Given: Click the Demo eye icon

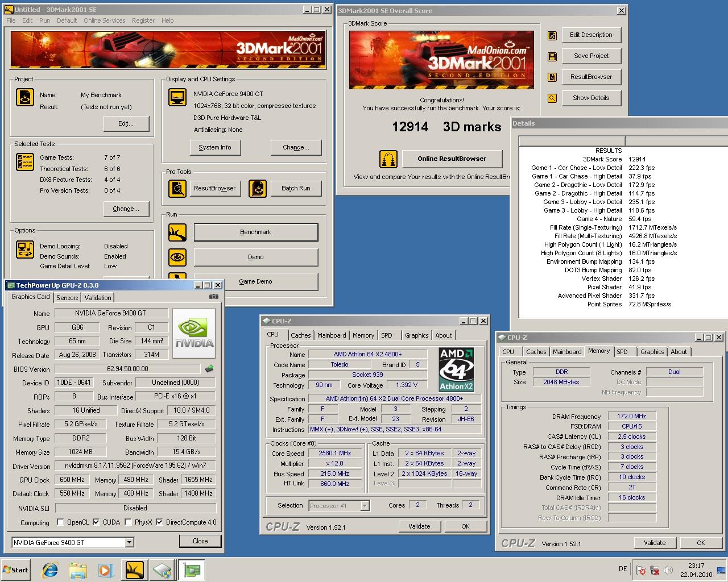Looking at the screenshot, I should click(177, 257).
